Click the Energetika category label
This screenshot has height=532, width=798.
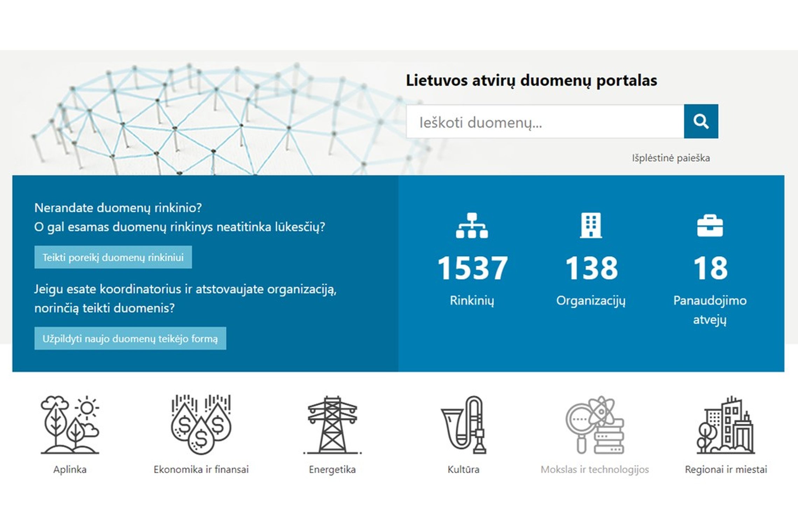click(332, 469)
